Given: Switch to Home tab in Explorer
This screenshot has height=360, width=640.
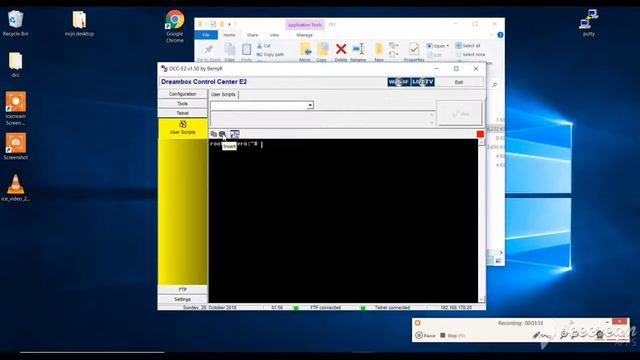Looking at the screenshot, I should (x=229, y=35).
